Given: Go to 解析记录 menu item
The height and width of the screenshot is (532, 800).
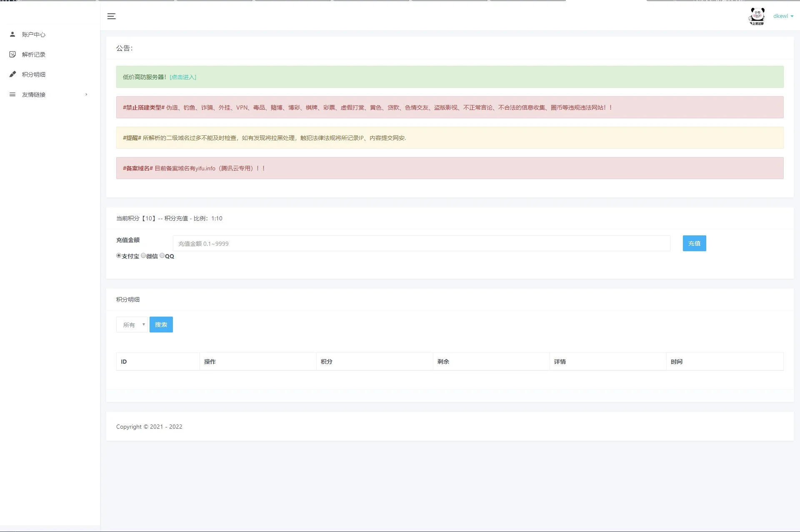Looking at the screenshot, I should coord(34,55).
